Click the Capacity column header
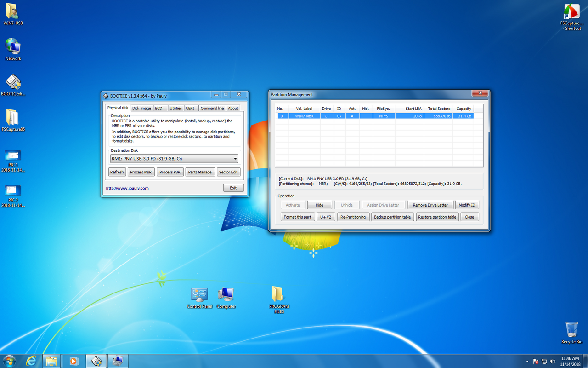Viewport: 588px width, 368px height. click(x=464, y=109)
